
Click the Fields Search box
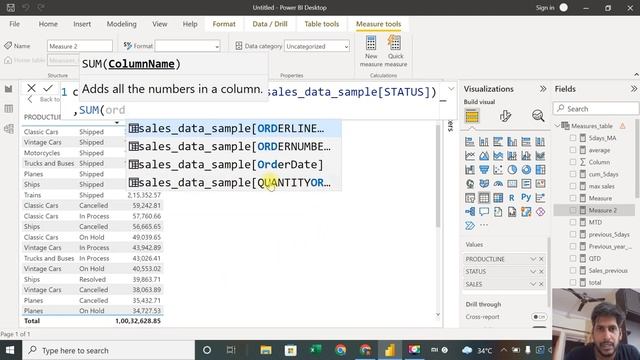tap(596, 109)
